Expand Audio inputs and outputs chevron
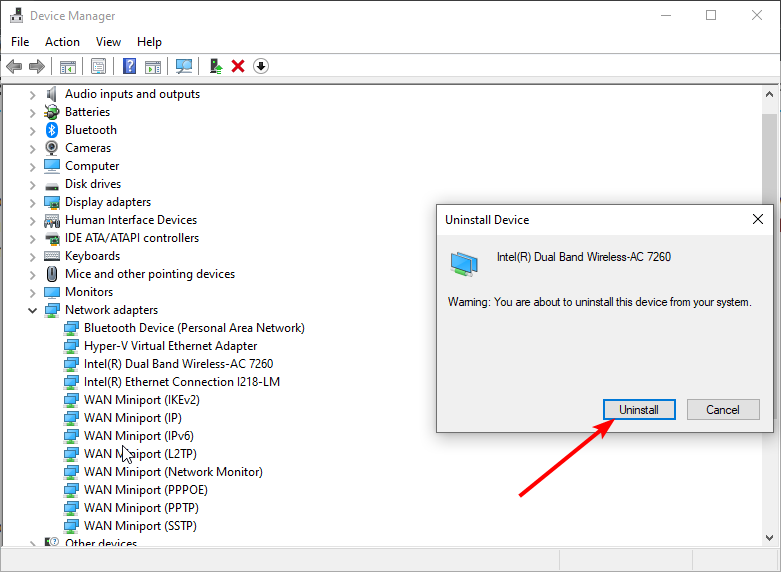The image size is (781, 572). (32, 95)
